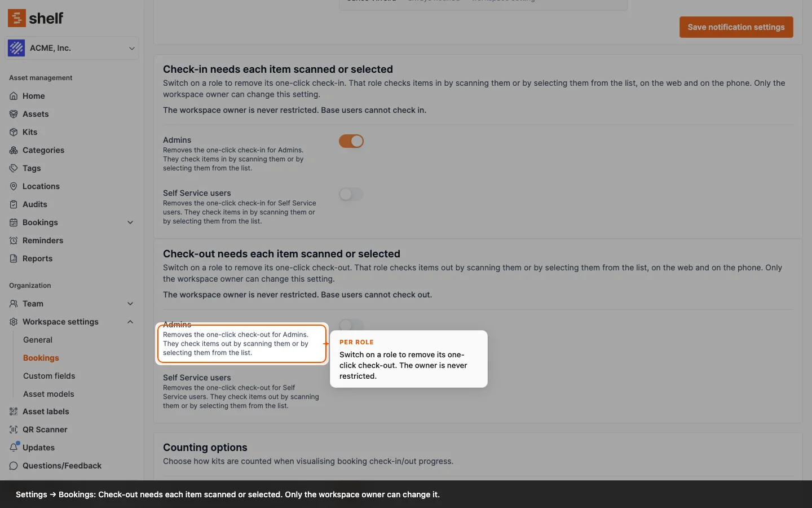Click the Shelf logo icon

[x=17, y=18]
